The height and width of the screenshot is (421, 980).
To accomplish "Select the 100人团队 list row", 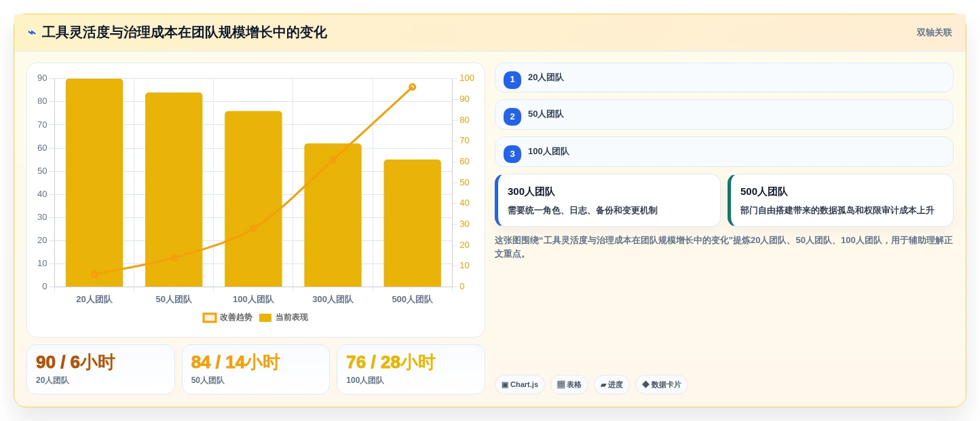I will pyautogui.click(x=724, y=151).
